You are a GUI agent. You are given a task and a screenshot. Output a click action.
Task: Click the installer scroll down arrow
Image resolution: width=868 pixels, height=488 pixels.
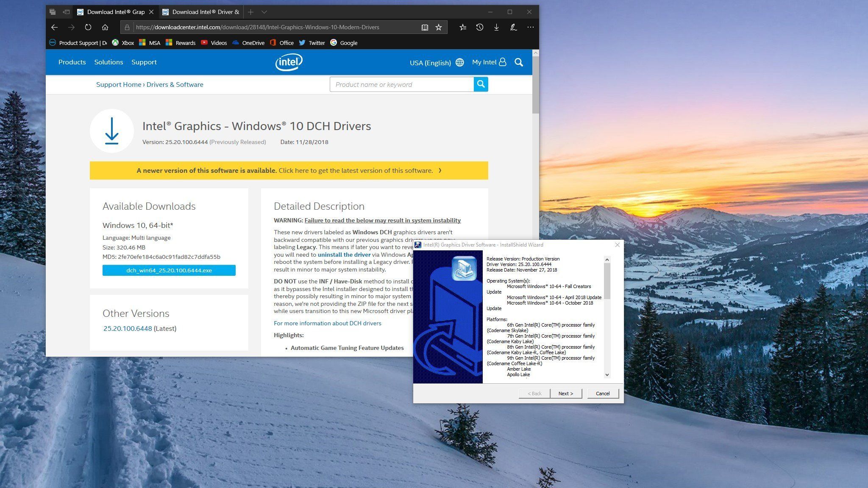607,374
